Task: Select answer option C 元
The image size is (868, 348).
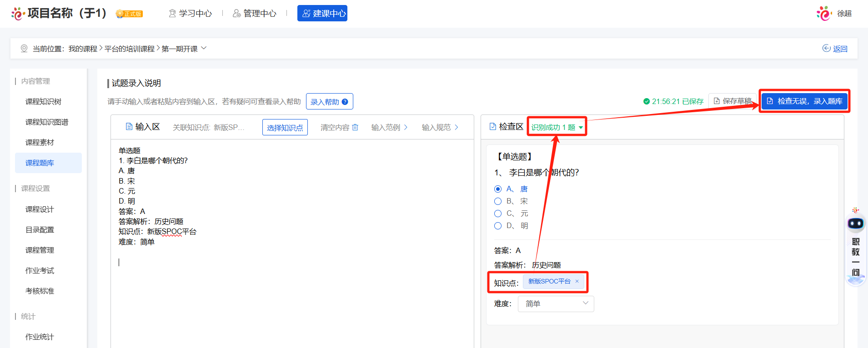Action: 498,214
